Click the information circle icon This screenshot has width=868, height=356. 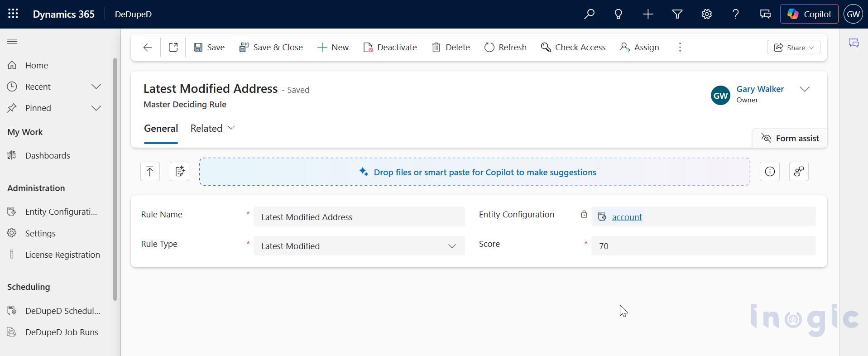(770, 171)
